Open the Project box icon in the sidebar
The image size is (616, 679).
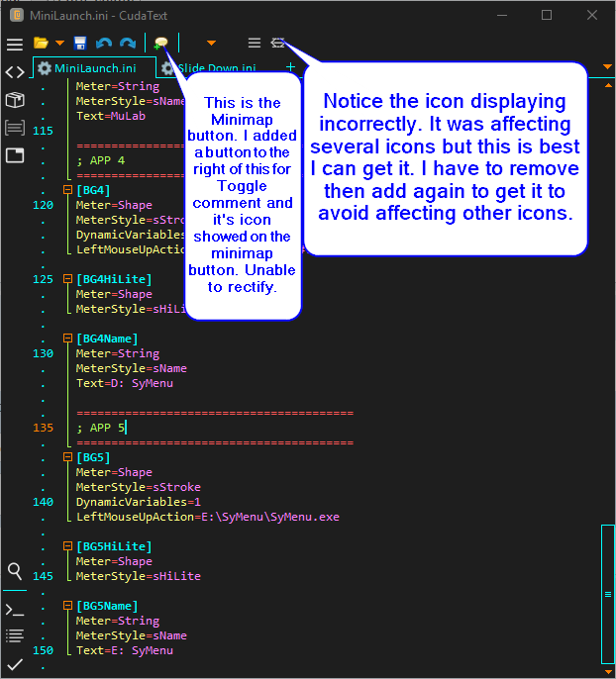15,100
